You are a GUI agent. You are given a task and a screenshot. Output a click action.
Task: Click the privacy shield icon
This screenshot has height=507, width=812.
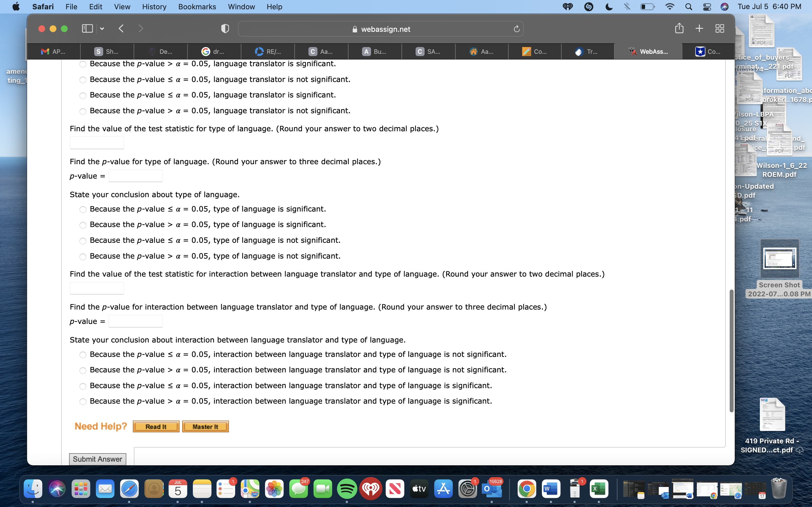click(225, 29)
